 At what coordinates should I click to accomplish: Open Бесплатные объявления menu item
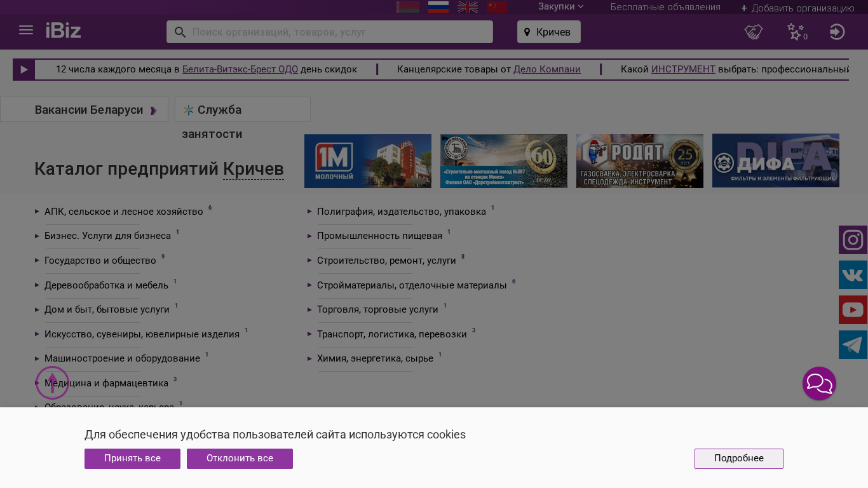tap(665, 7)
